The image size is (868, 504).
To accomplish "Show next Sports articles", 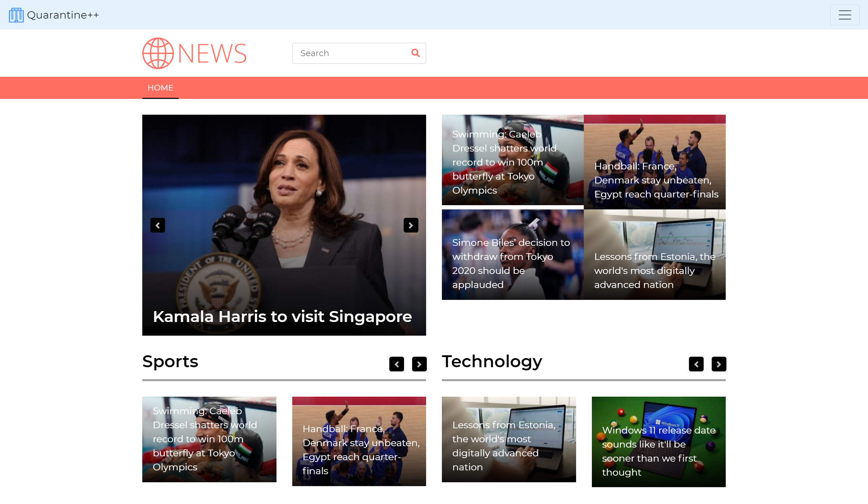I will pos(419,364).
